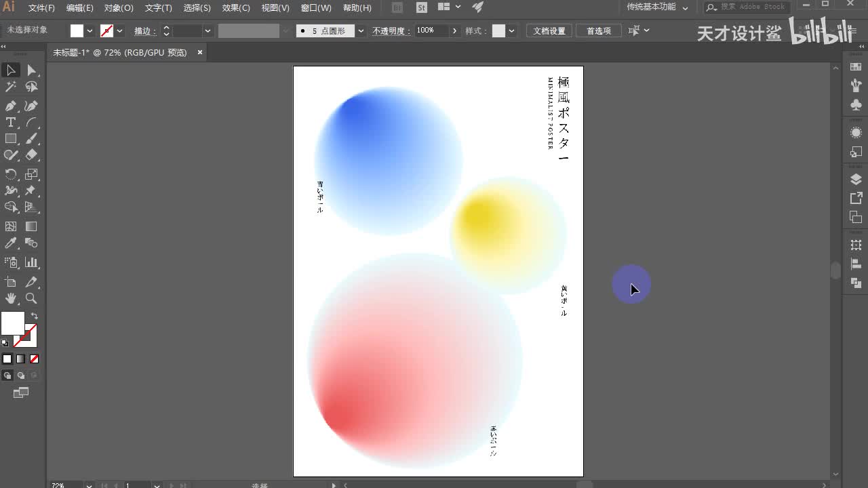Open control bar stroke color dropdown
Image resolution: width=868 pixels, height=488 pixels.
point(120,30)
